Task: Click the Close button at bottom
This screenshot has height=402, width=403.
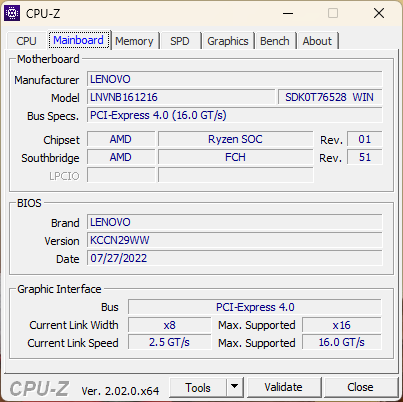Action: (x=360, y=387)
